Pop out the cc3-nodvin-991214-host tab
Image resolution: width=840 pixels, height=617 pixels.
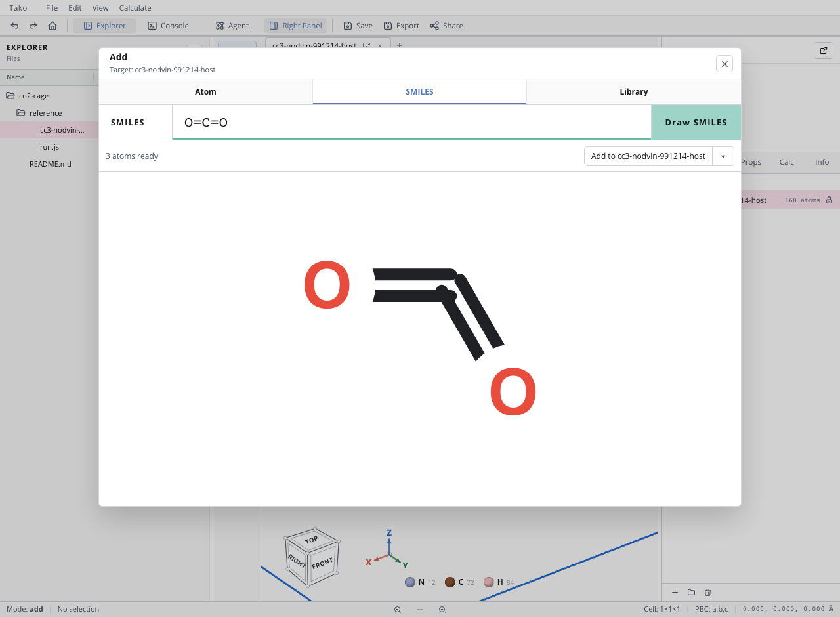click(x=366, y=46)
